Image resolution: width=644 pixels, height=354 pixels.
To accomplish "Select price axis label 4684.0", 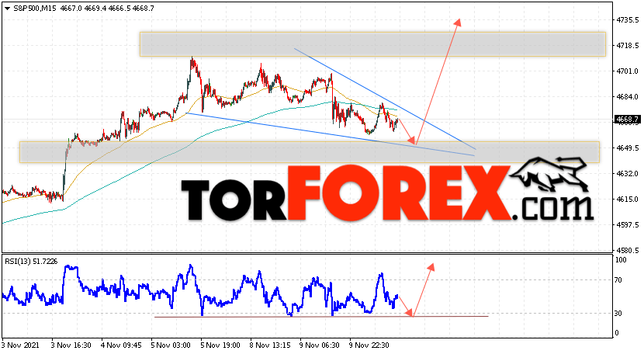I will (627, 96).
